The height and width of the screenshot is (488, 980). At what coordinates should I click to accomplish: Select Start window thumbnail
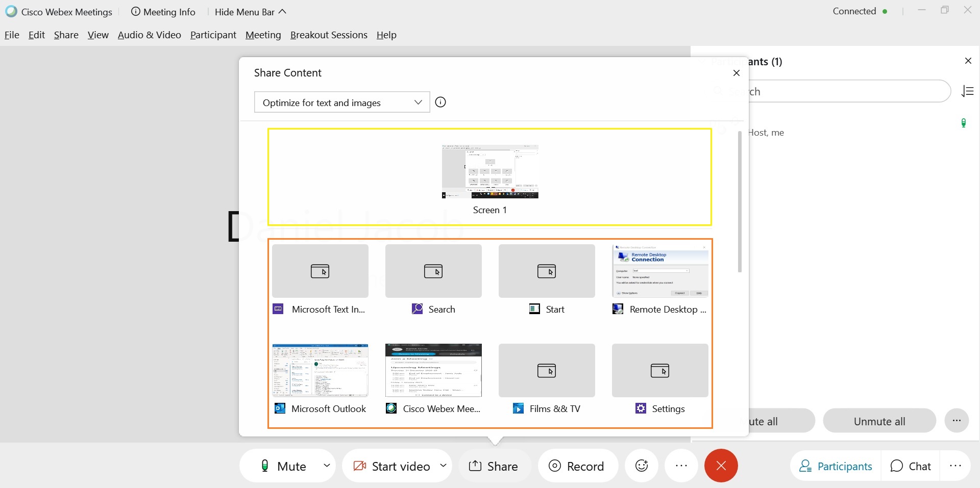[x=547, y=271]
